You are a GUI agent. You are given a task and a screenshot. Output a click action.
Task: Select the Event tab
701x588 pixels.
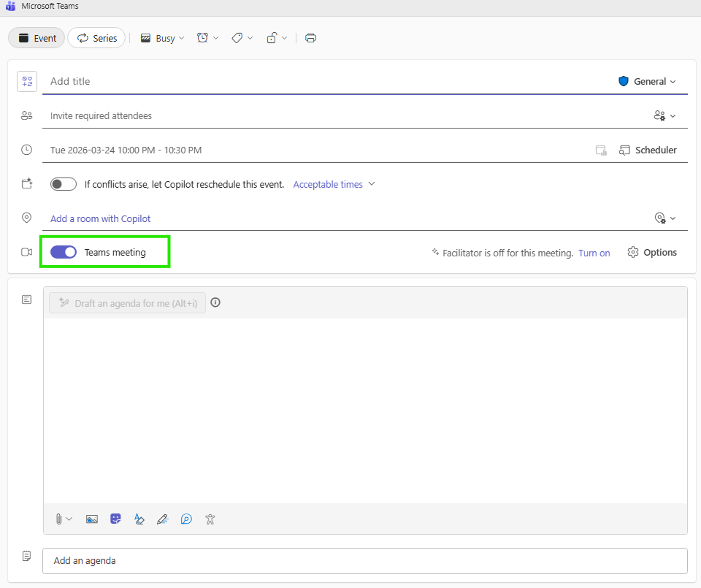pyautogui.click(x=37, y=38)
